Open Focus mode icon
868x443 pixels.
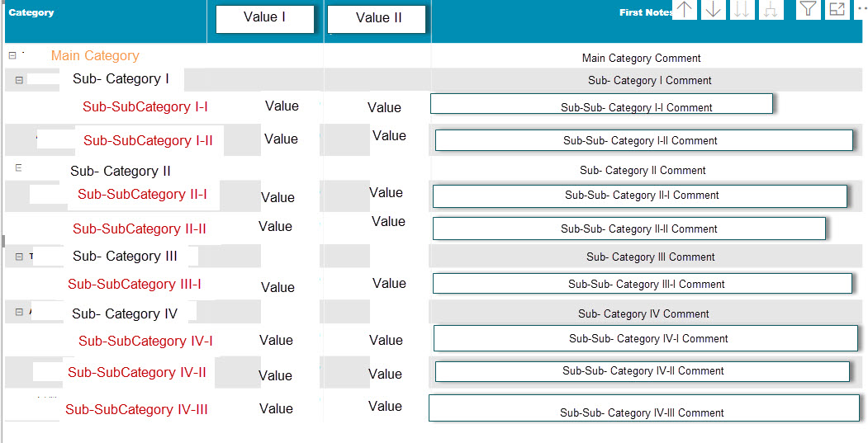pyautogui.click(x=837, y=9)
